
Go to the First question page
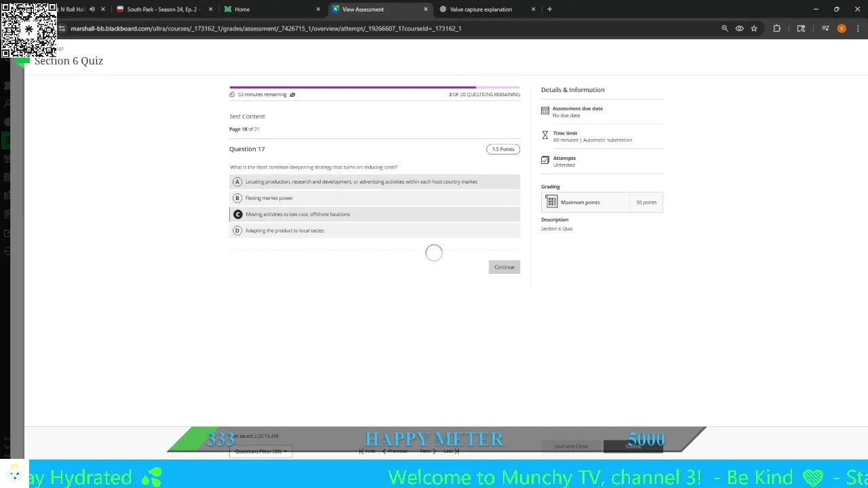click(x=367, y=451)
